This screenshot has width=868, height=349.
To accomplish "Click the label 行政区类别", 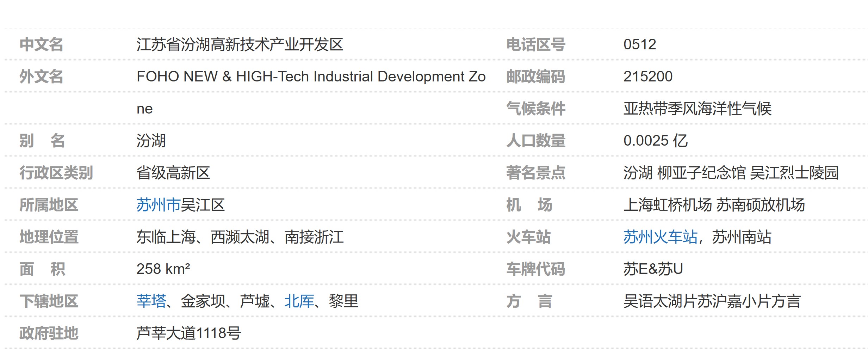I will point(56,173).
